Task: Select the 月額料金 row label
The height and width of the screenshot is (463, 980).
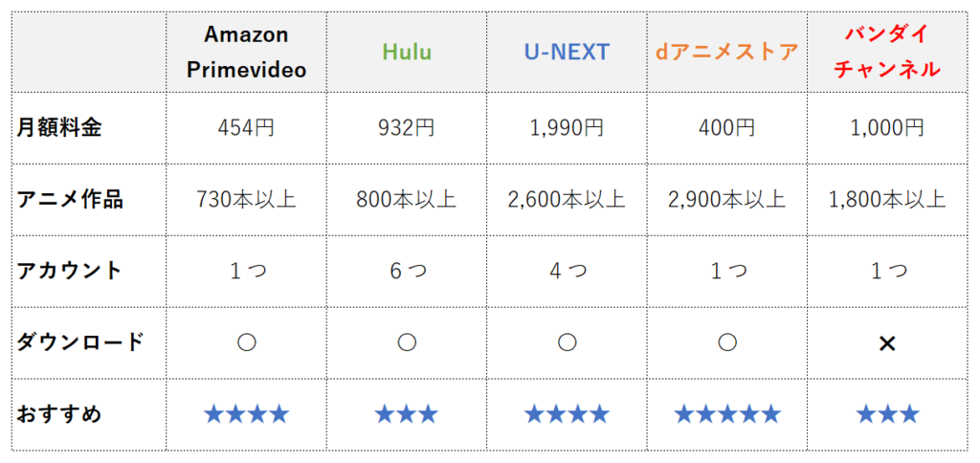Action: (59, 128)
